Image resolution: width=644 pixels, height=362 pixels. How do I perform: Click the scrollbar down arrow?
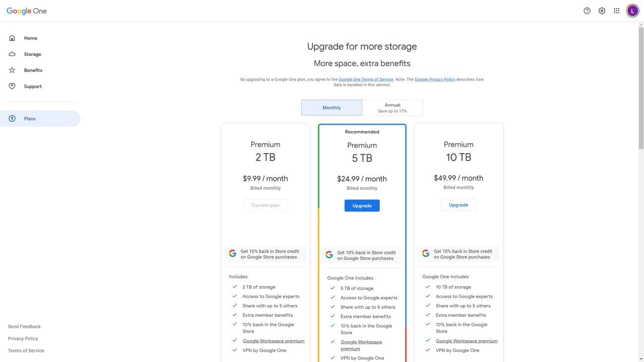[641, 359]
